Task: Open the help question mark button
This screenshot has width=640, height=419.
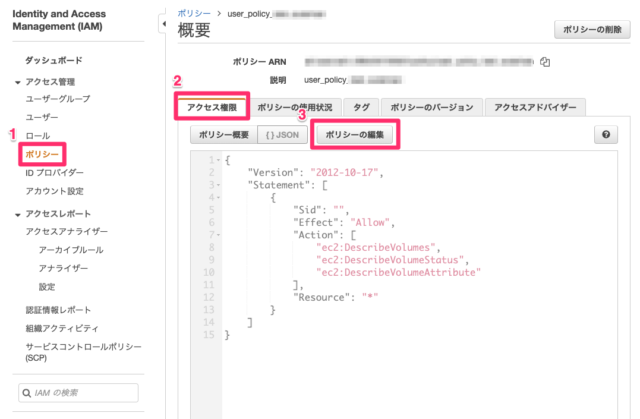Action: (x=606, y=134)
